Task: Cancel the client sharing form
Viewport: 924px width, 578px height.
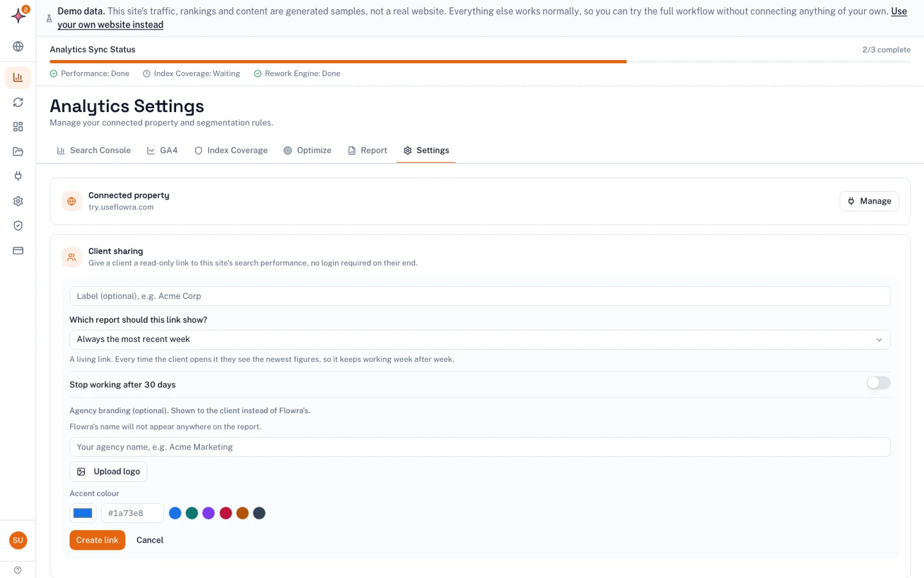Action: tap(150, 540)
